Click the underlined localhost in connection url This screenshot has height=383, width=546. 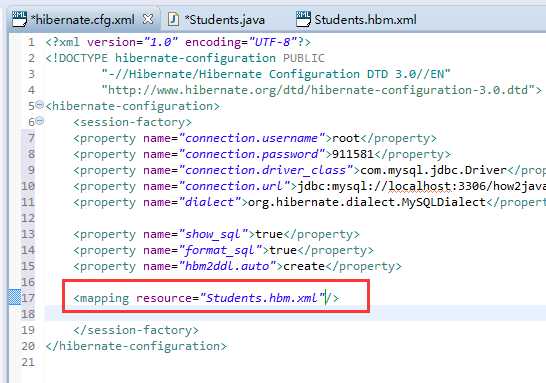[x=419, y=186]
